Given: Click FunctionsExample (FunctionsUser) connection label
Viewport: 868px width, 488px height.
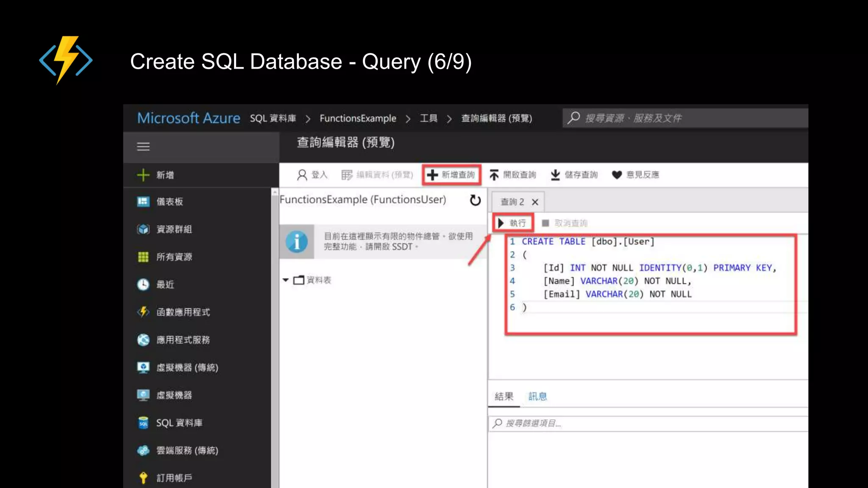Looking at the screenshot, I should pyautogui.click(x=363, y=200).
